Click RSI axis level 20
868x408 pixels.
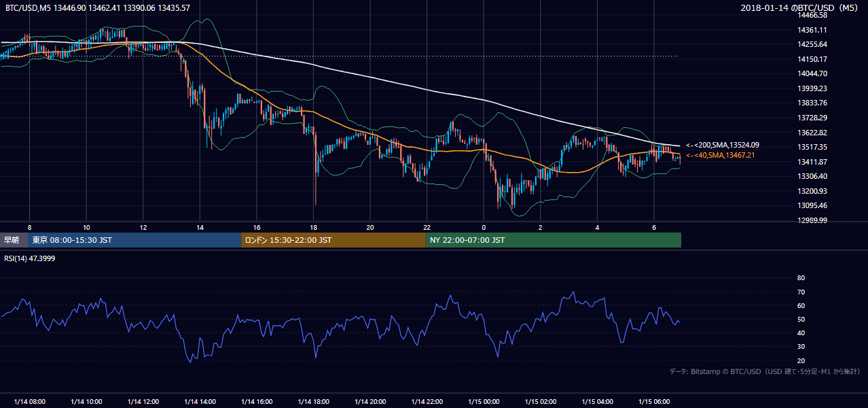click(x=801, y=360)
